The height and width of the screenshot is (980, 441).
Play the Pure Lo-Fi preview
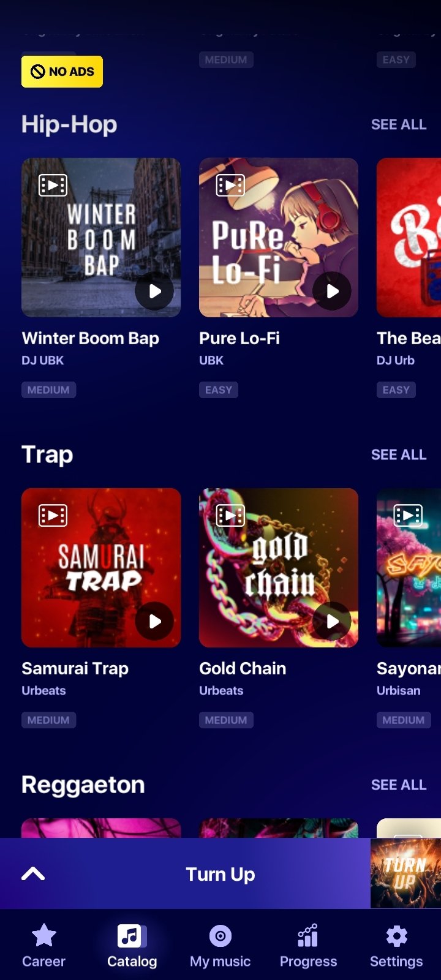332,291
